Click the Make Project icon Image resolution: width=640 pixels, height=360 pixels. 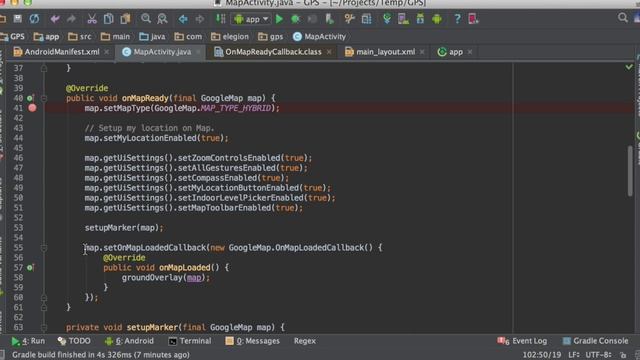pyautogui.click(x=220, y=19)
